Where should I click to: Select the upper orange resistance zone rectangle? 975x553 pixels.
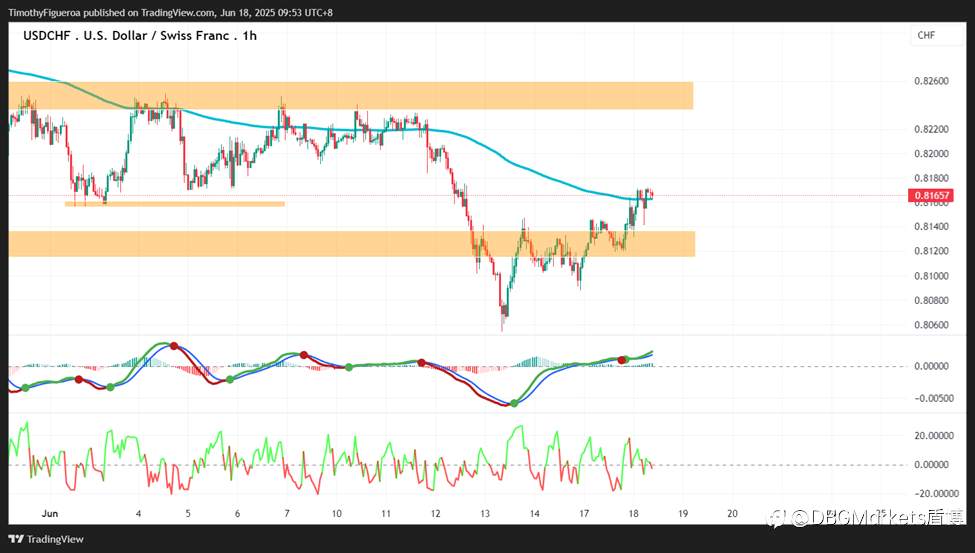point(351,95)
